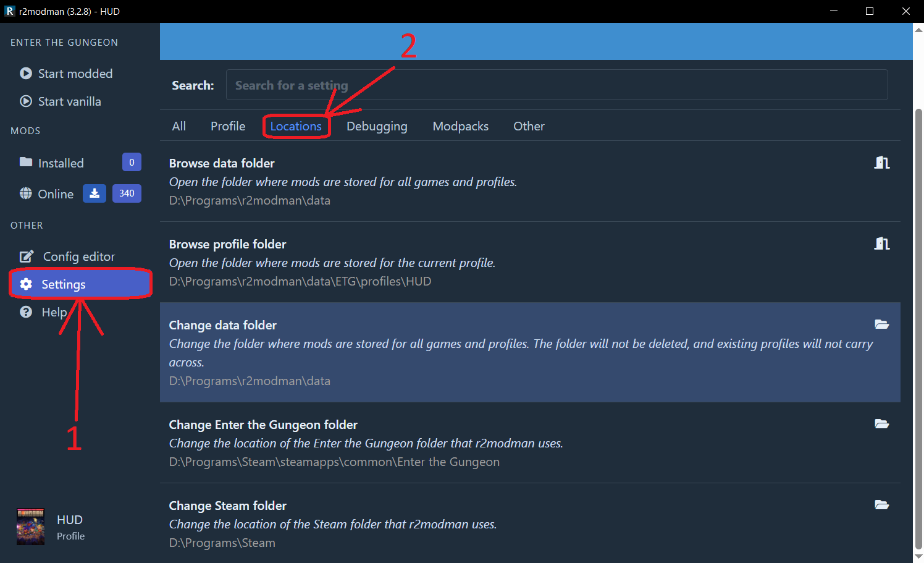Open the Online mods browser

[56, 194]
